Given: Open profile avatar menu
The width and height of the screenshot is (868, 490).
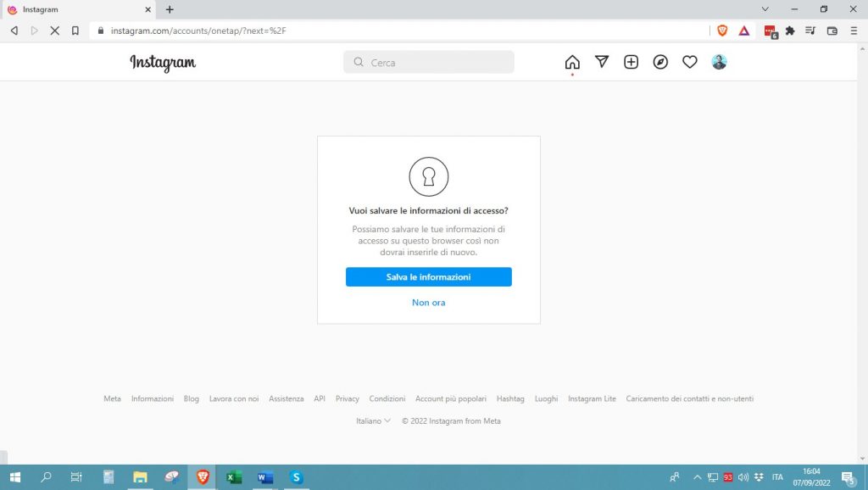Looking at the screenshot, I should (x=719, y=62).
